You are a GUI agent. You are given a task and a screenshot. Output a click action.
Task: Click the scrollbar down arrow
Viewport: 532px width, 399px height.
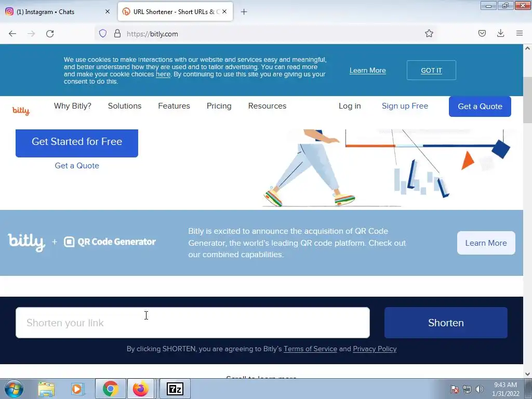pos(528,374)
